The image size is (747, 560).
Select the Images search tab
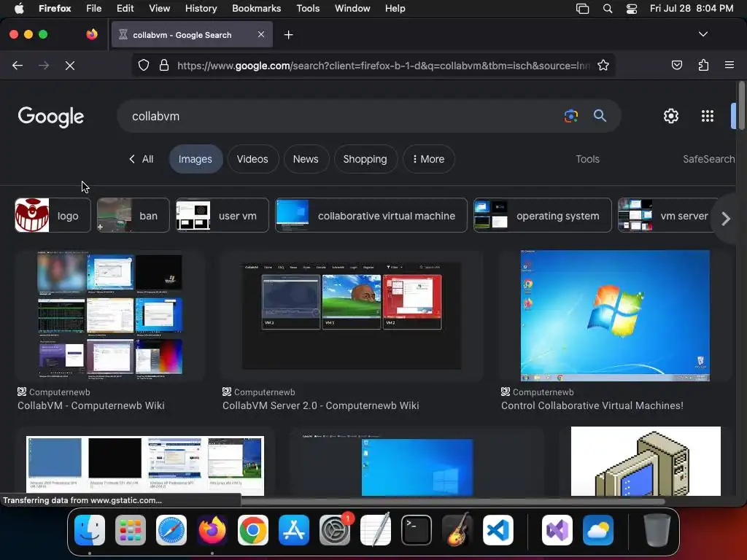[196, 159]
